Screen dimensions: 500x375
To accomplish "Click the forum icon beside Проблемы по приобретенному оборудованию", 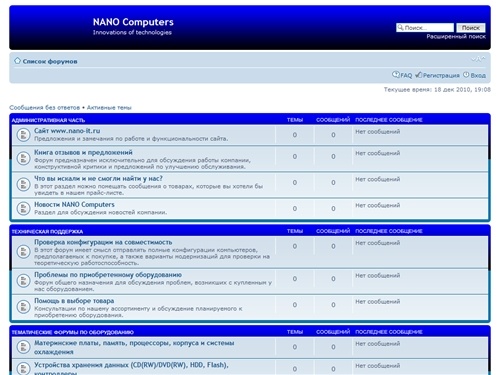I will click(23, 281).
